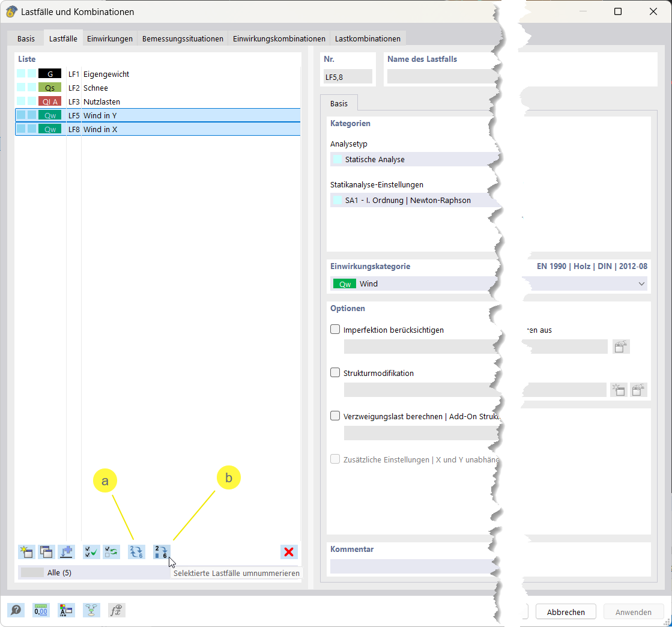Viewport: 672px width, 627px height.
Task: Open Lastkombinationen tab
Action: [368, 38]
